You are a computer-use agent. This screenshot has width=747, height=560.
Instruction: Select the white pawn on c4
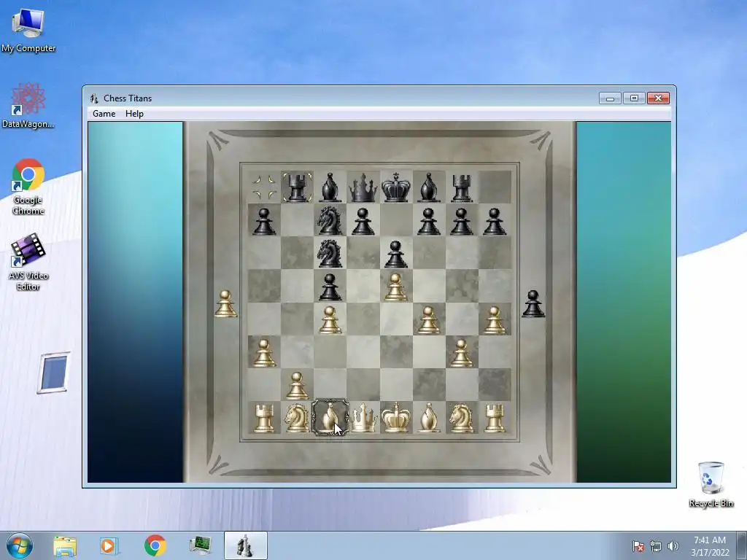coord(330,319)
